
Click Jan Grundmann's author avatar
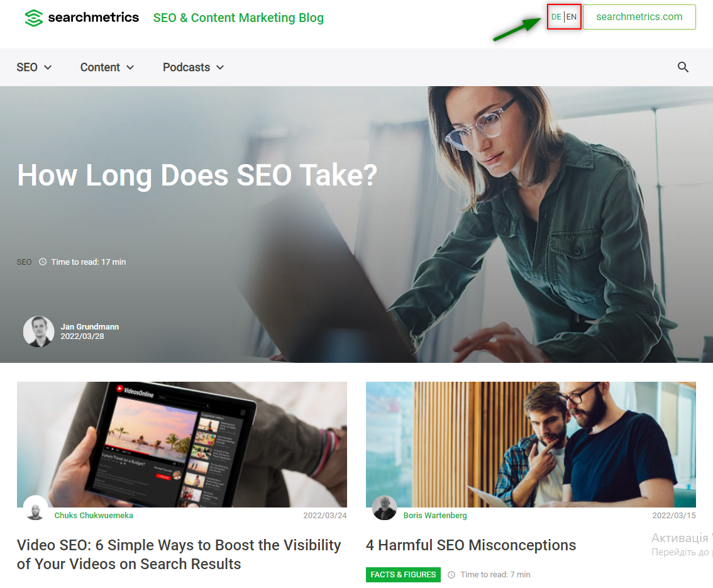click(x=38, y=331)
